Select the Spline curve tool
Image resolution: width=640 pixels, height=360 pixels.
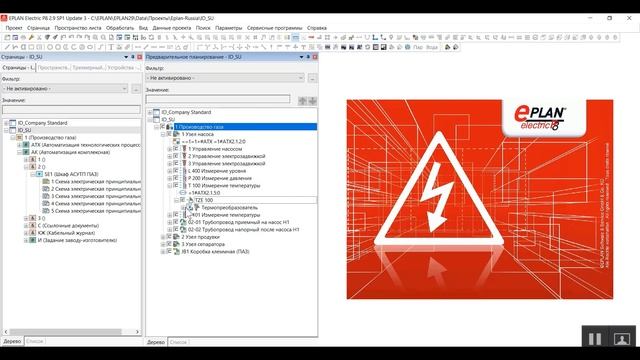point(100,47)
